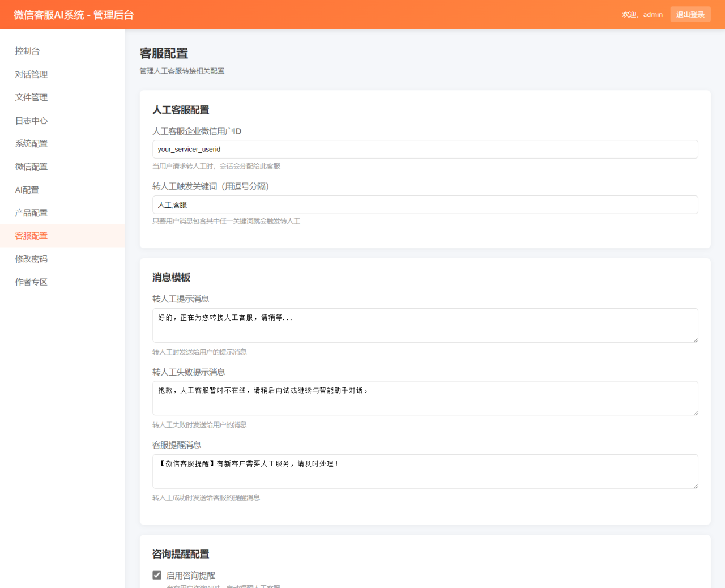Click the 退出登录 button
Image resolution: width=725 pixels, height=588 pixels.
pos(690,14)
